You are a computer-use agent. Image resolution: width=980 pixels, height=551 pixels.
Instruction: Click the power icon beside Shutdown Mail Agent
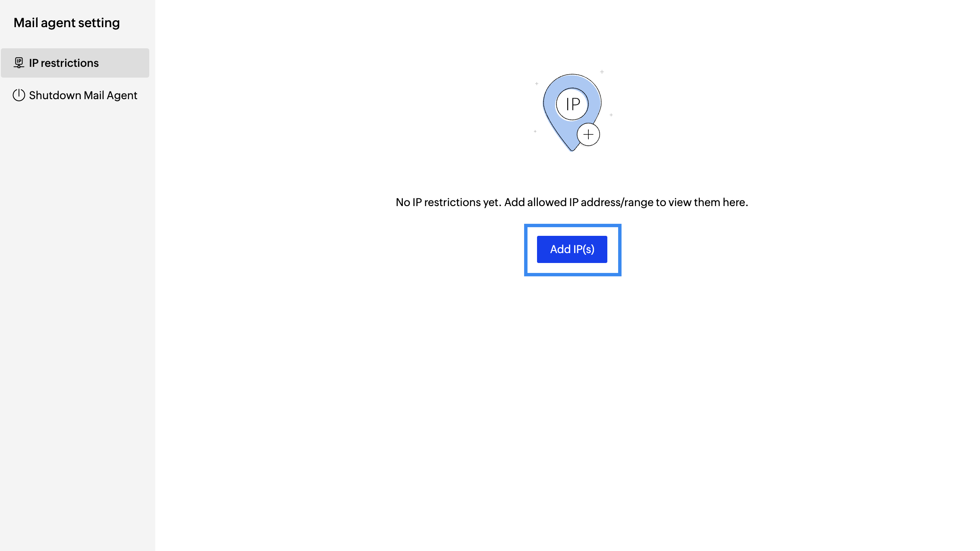(19, 95)
